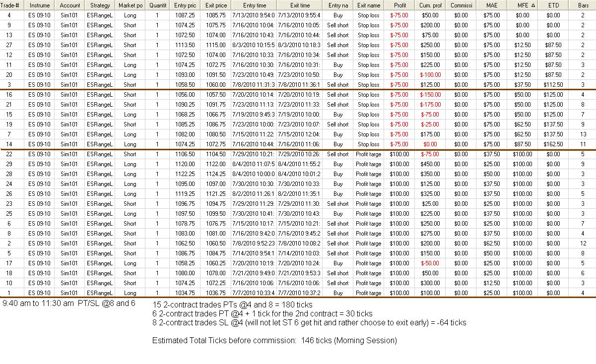Click entry time 7/13/2010 9:54:0
Image resolution: width=596 pixels, height=364 pixels.
coord(254,15)
